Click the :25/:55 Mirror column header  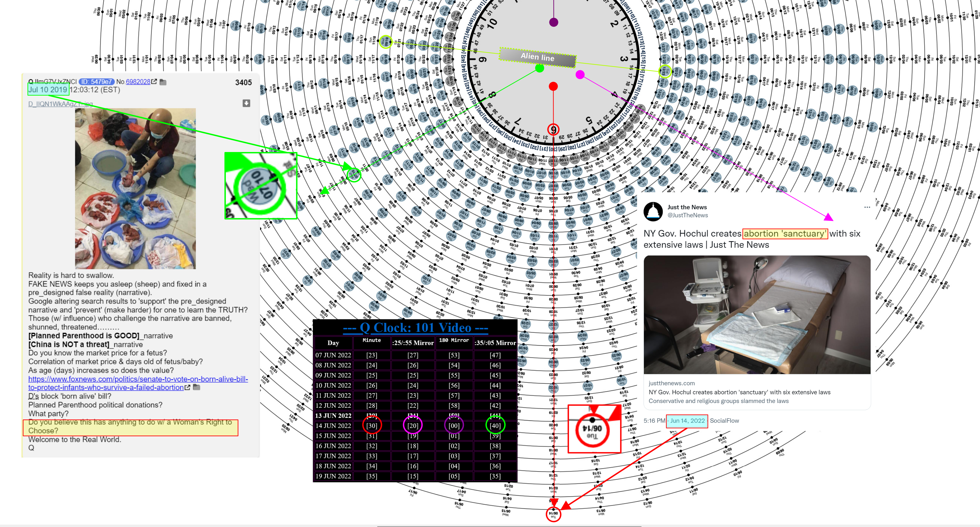coord(413,343)
